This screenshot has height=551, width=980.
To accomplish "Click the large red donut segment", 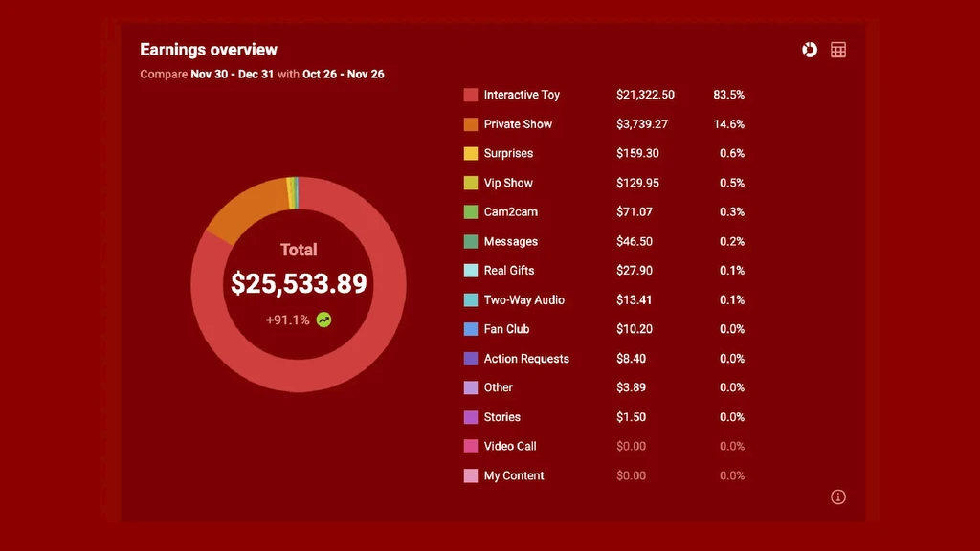I will [300, 375].
